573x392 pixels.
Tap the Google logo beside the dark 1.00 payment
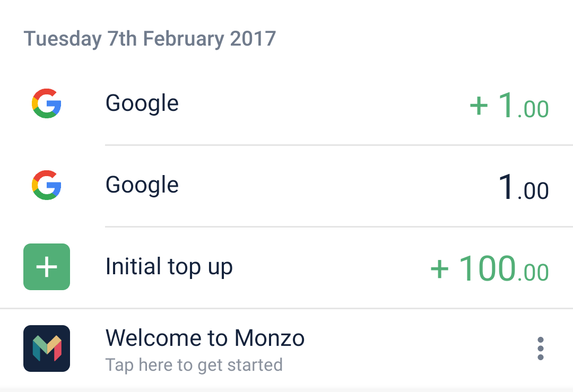click(x=47, y=185)
